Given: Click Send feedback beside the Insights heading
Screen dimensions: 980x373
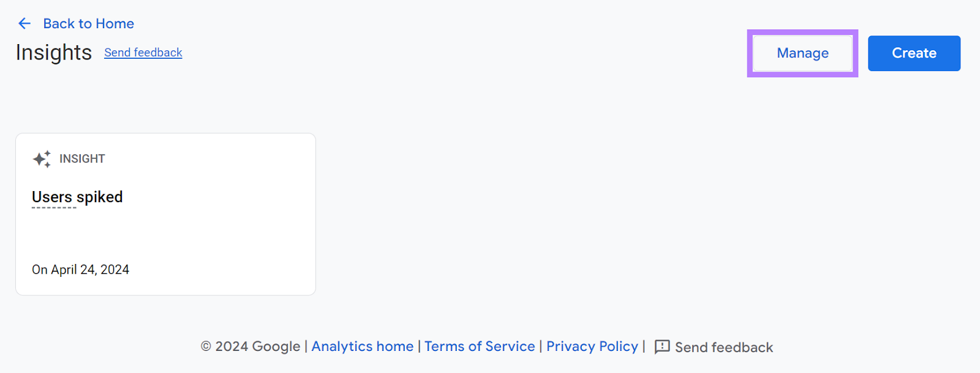Looking at the screenshot, I should pyautogui.click(x=143, y=53).
